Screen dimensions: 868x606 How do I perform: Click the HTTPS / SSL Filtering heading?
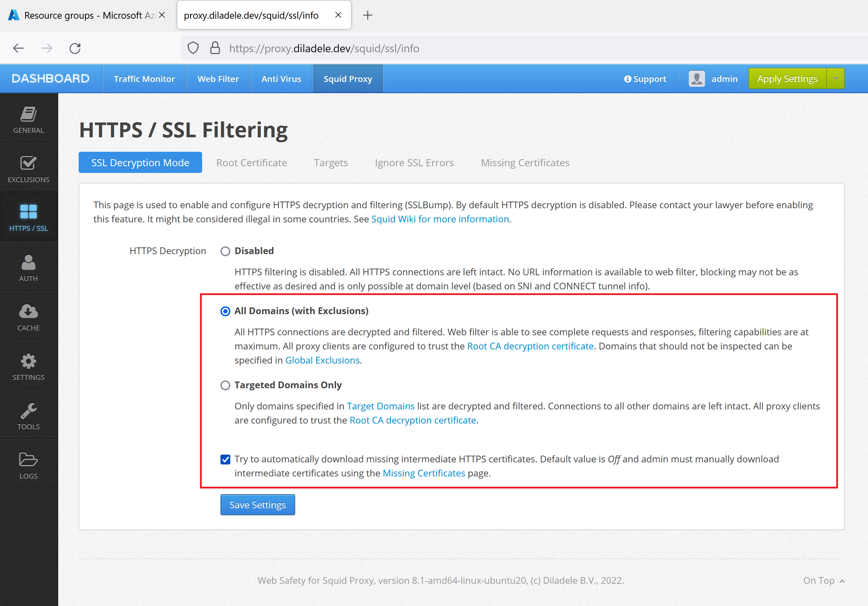pos(183,130)
